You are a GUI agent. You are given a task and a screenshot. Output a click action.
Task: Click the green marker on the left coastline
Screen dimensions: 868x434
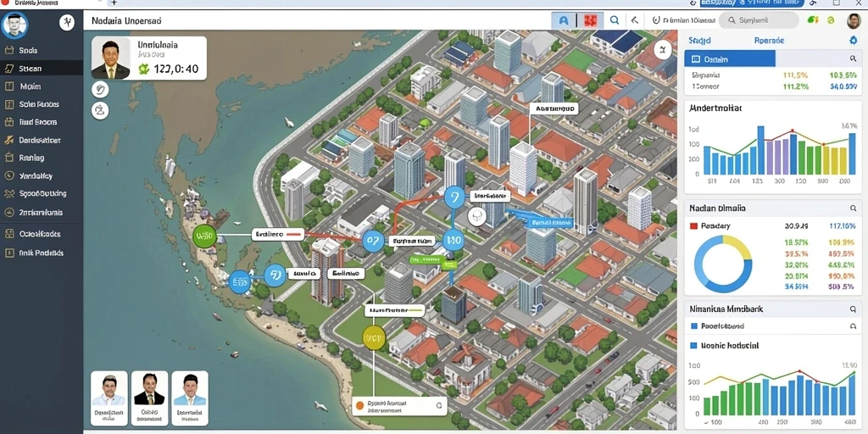[x=204, y=237]
